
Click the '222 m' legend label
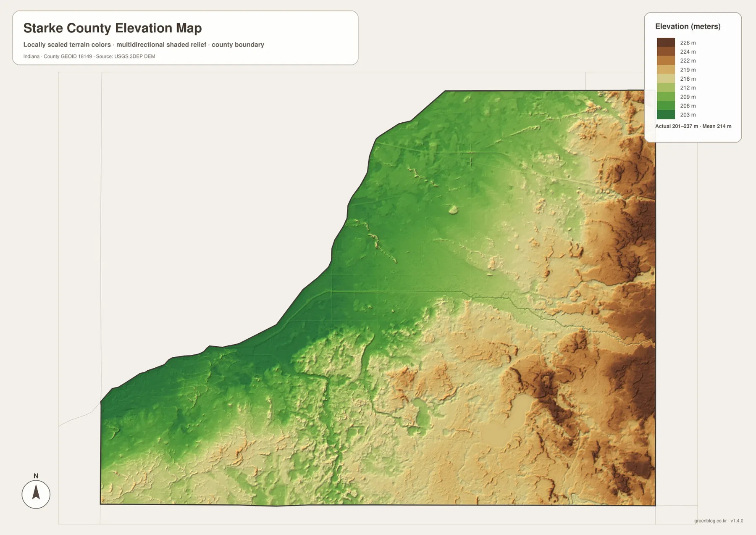(688, 61)
